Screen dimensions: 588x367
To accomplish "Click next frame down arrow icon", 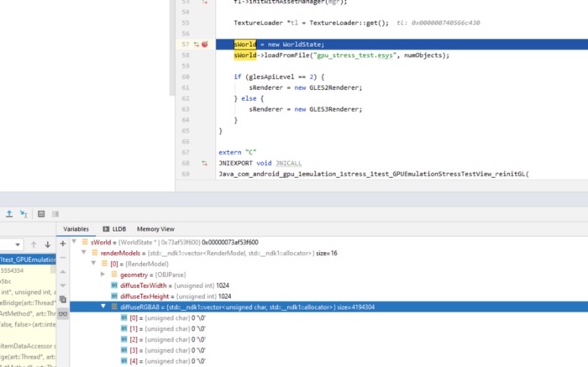I will pyautogui.click(x=47, y=244).
